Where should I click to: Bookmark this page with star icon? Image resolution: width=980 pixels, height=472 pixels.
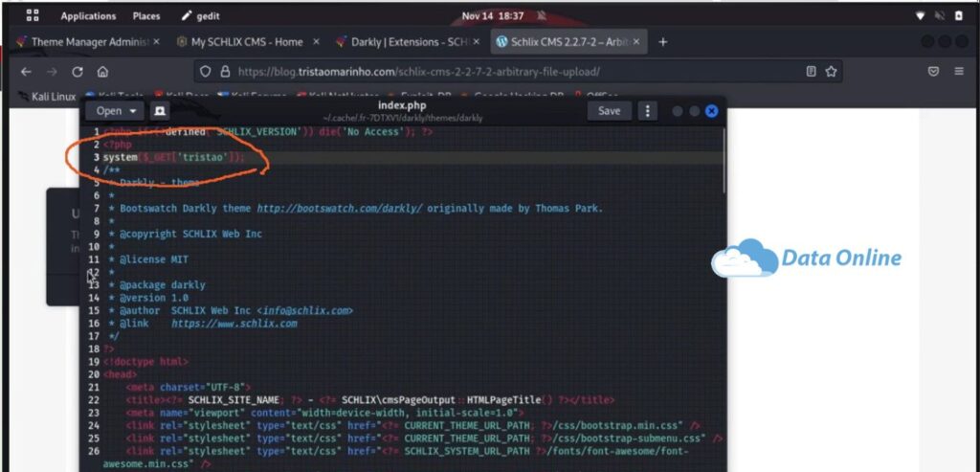pyautogui.click(x=831, y=72)
